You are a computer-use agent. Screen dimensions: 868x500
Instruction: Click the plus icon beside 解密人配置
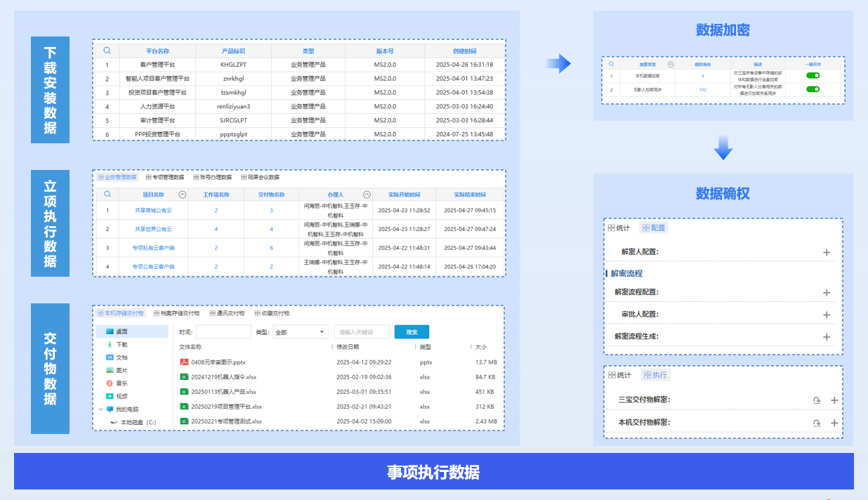pos(827,252)
